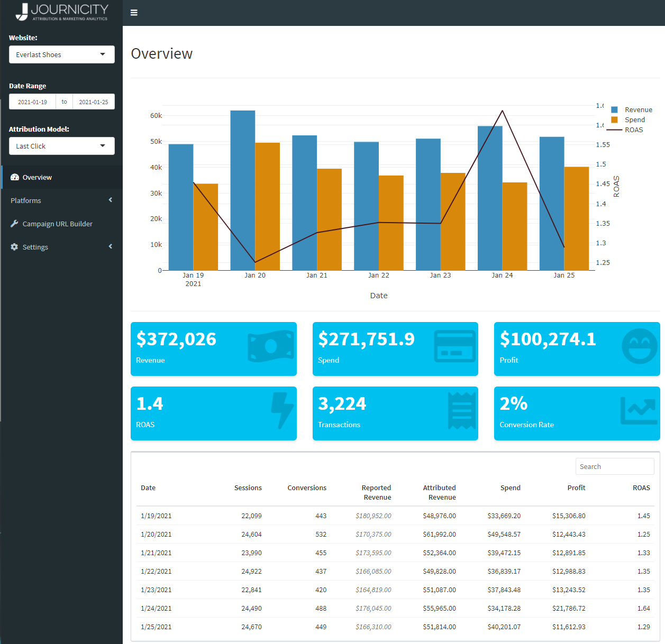This screenshot has height=644, width=665.
Task: Click sessions value 23,990
Action: click(252, 553)
